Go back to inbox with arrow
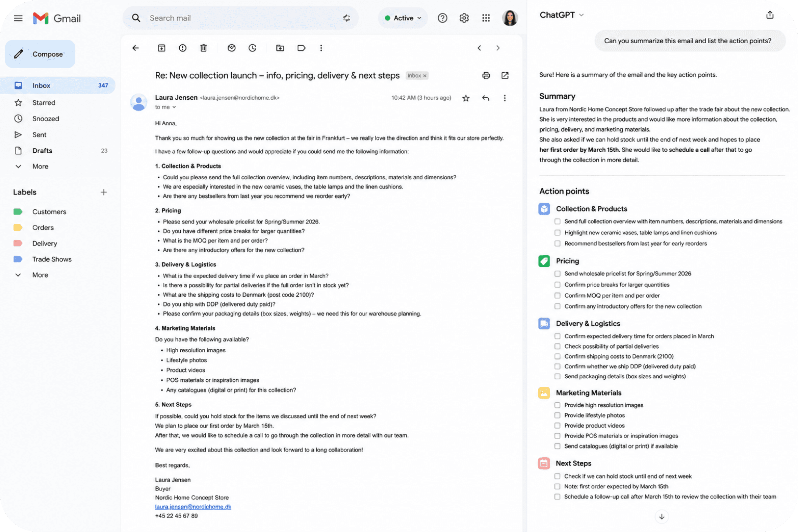The image size is (798, 532). tap(136, 48)
